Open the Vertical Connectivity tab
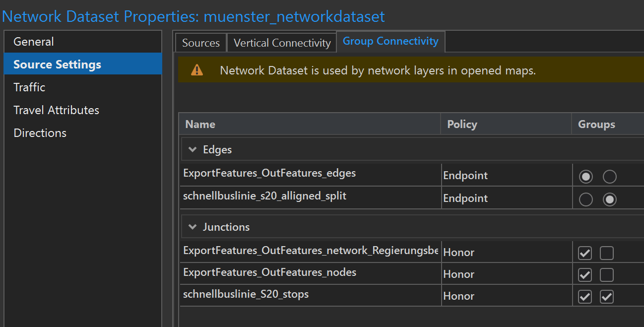Viewport: 644px width, 327px height. [x=281, y=43]
